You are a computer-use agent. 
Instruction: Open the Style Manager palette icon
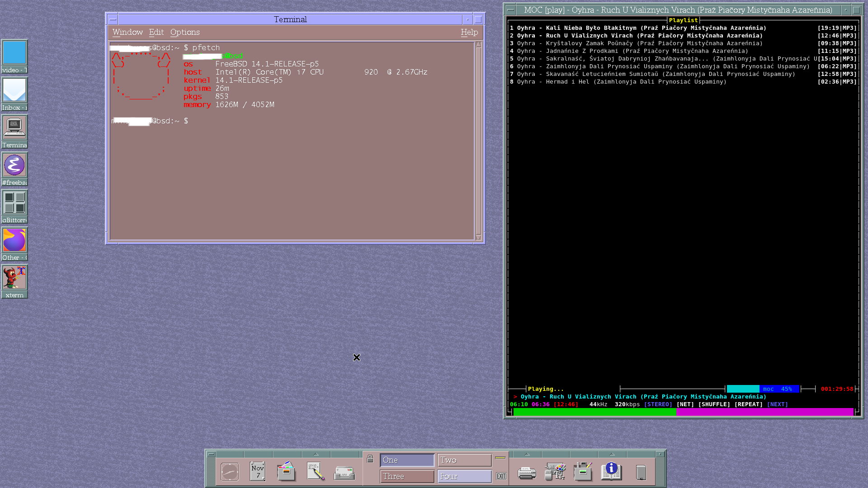555,471
